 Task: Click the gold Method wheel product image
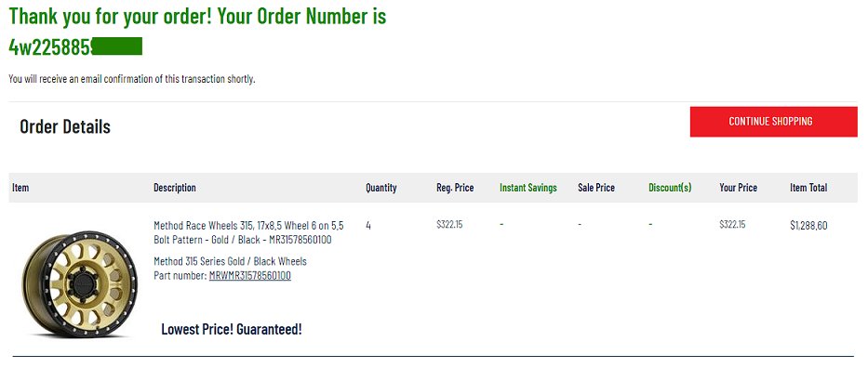[80, 284]
